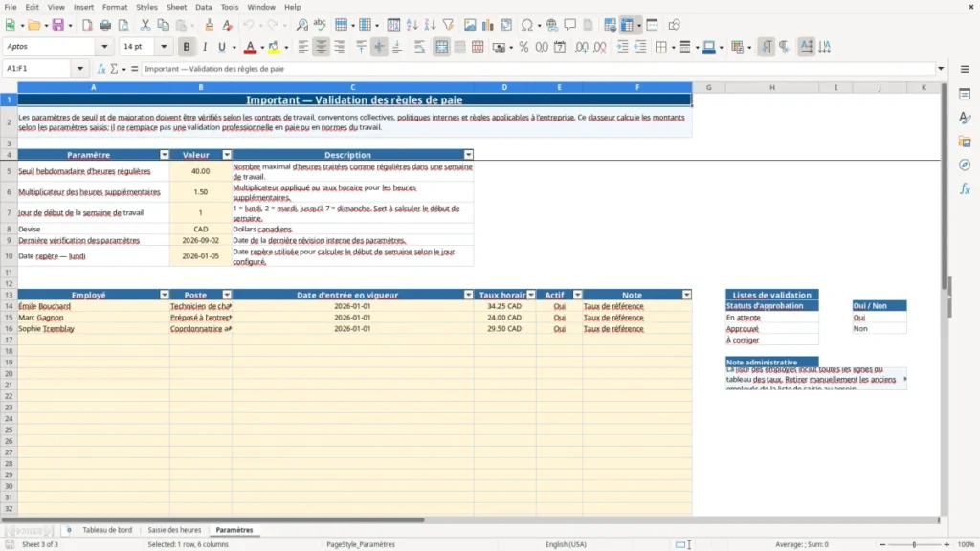Adjust the zoom slider in status bar
The width and height of the screenshot is (980, 551).
point(914,544)
